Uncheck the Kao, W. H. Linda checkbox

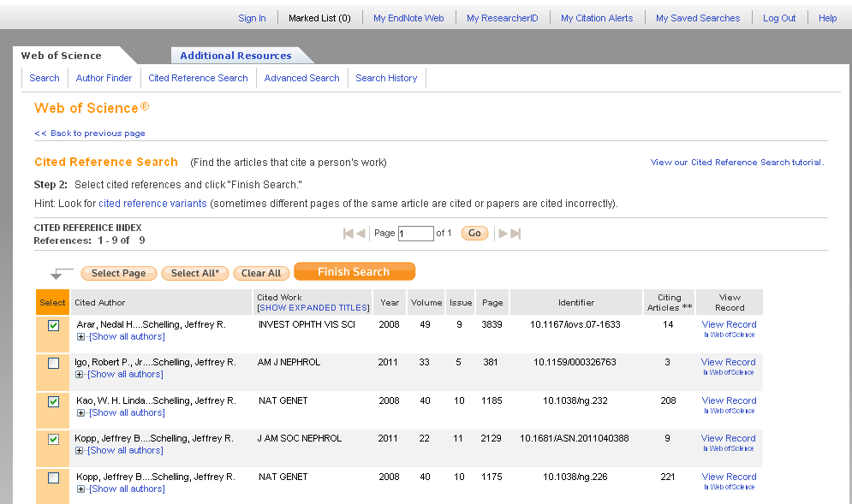point(53,401)
